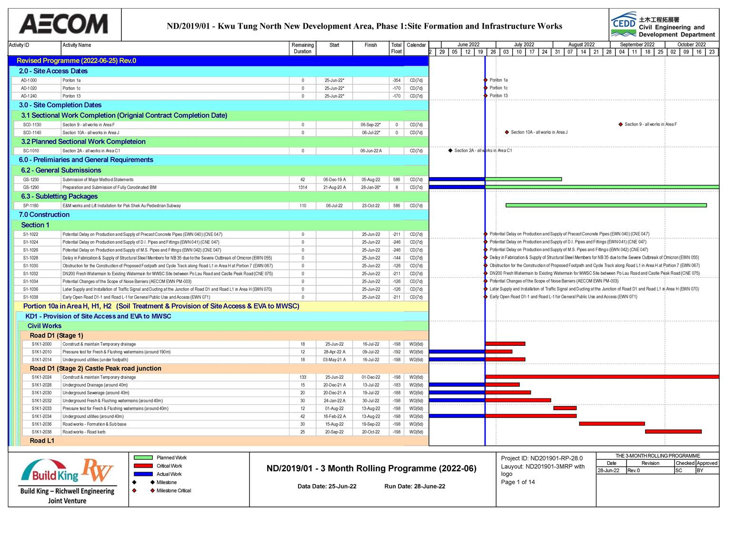The image size is (756, 535).
Task: Click 'Project ID: ND201901-RP-28.0' text
Action: (x=542, y=458)
